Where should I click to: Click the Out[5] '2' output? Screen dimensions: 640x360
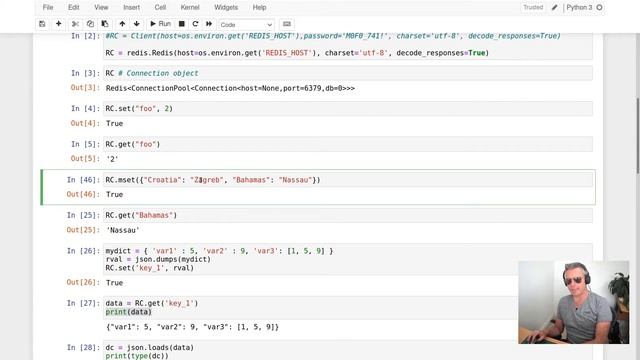click(x=112, y=159)
